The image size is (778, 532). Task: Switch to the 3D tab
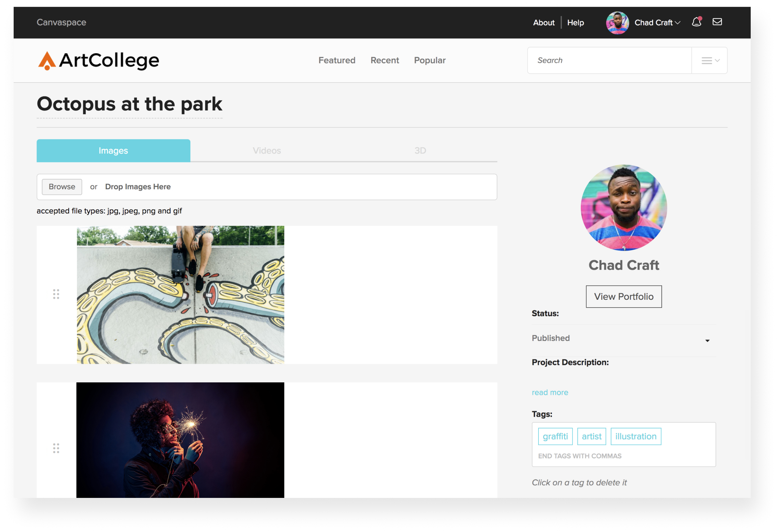pyautogui.click(x=420, y=150)
